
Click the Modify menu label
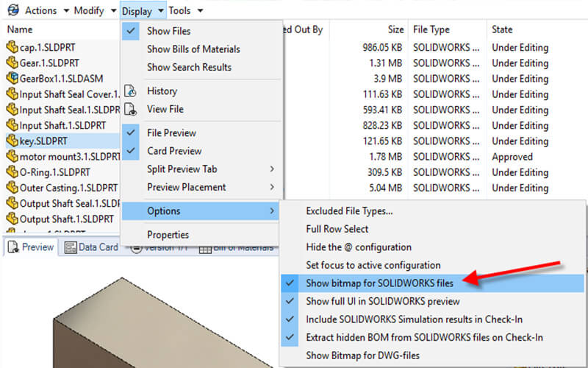click(89, 10)
